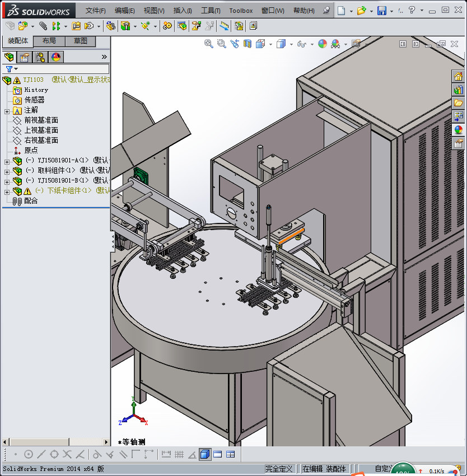Select the 前视基准面 plane in tree
Screen dimensions: 467x476
(41, 120)
